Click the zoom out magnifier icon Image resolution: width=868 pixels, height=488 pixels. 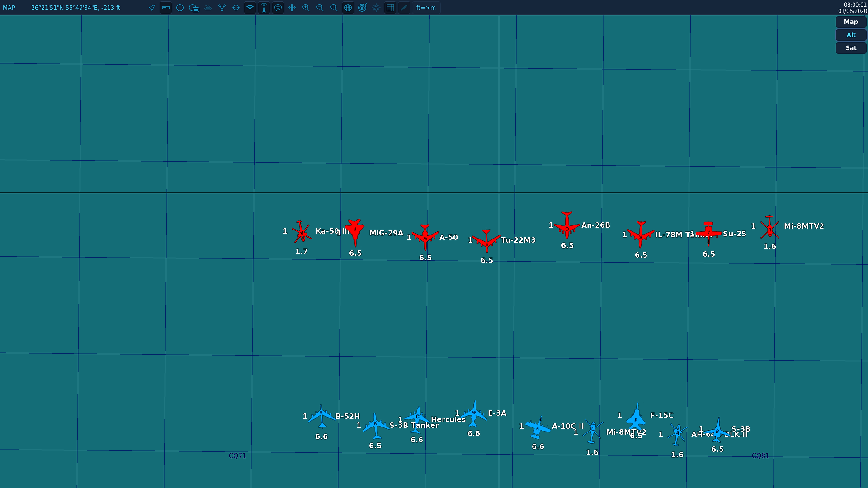point(320,8)
